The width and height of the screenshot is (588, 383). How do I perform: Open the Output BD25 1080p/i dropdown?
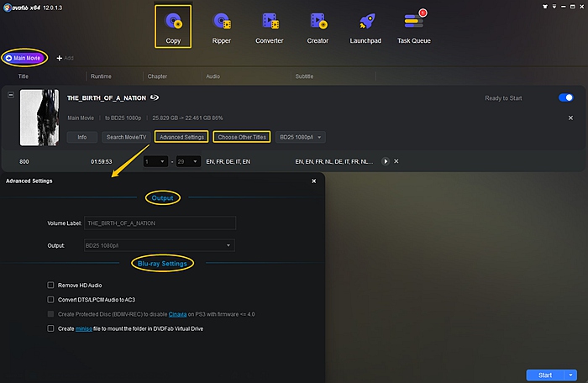pyautogui.click(x=160, y=245)
